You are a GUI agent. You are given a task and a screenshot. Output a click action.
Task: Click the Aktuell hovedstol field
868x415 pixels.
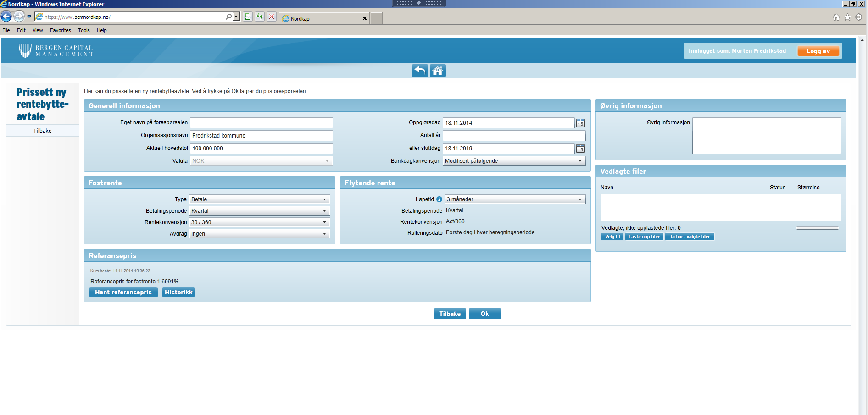pyautogui.click(x=262, y=149)
